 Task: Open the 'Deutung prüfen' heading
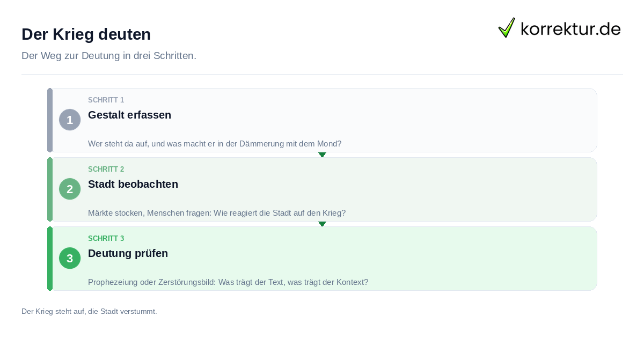[128, 253]
